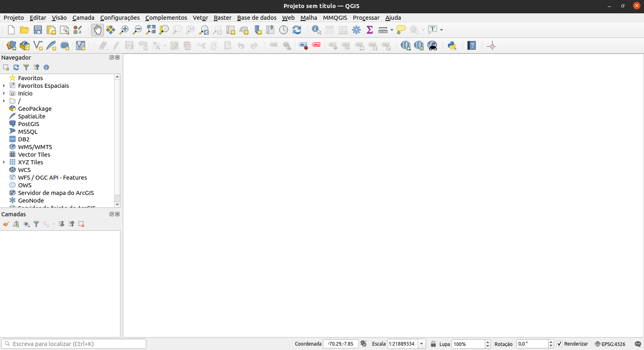This screenshot has width=644, height=350.
Task: Open the statistical summary sigma icon
Action: pos(370,30)
